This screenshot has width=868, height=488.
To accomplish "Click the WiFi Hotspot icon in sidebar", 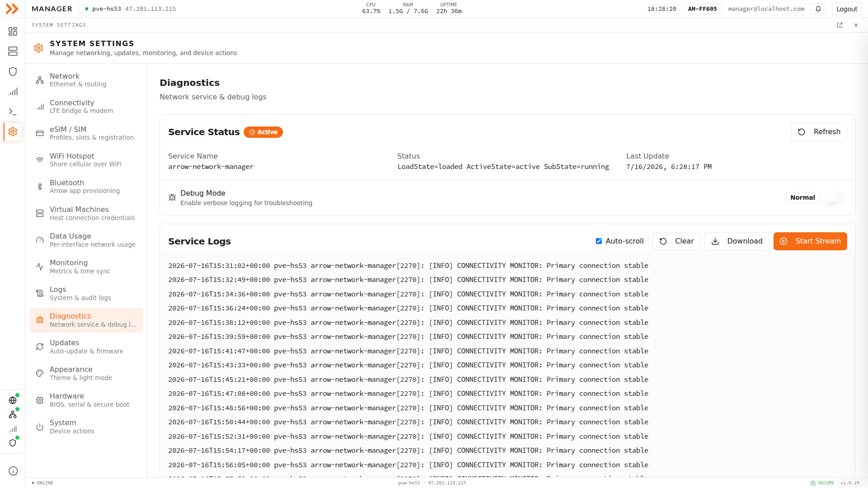I will (x=40, y=160).
